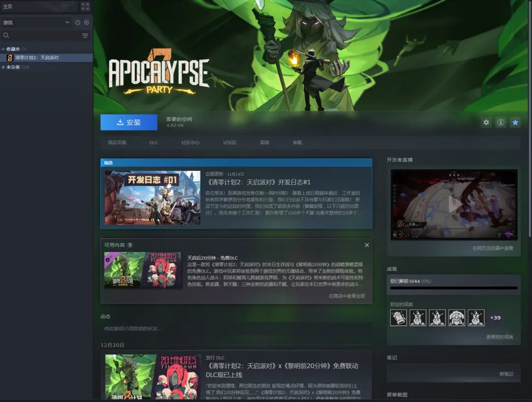The height and width of the screenshot is (402, 532).
Task: Expand the 未分类 category
Action: coord(3,67)
